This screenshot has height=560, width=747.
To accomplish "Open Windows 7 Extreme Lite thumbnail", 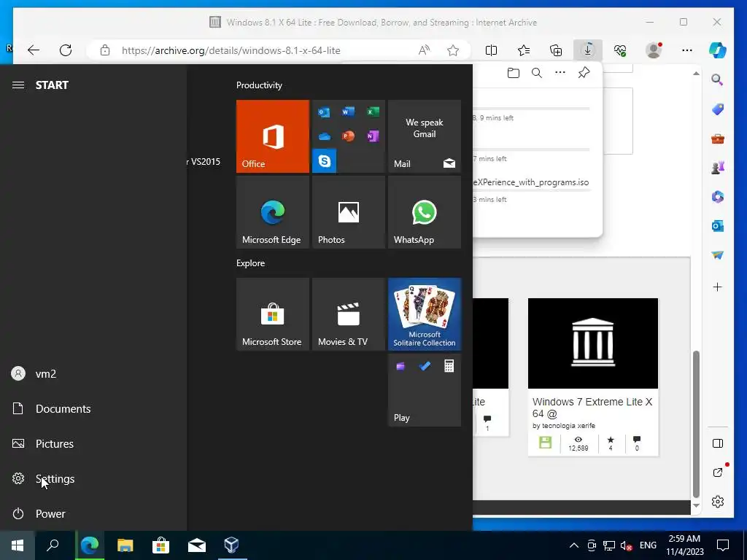I will 593,343.
